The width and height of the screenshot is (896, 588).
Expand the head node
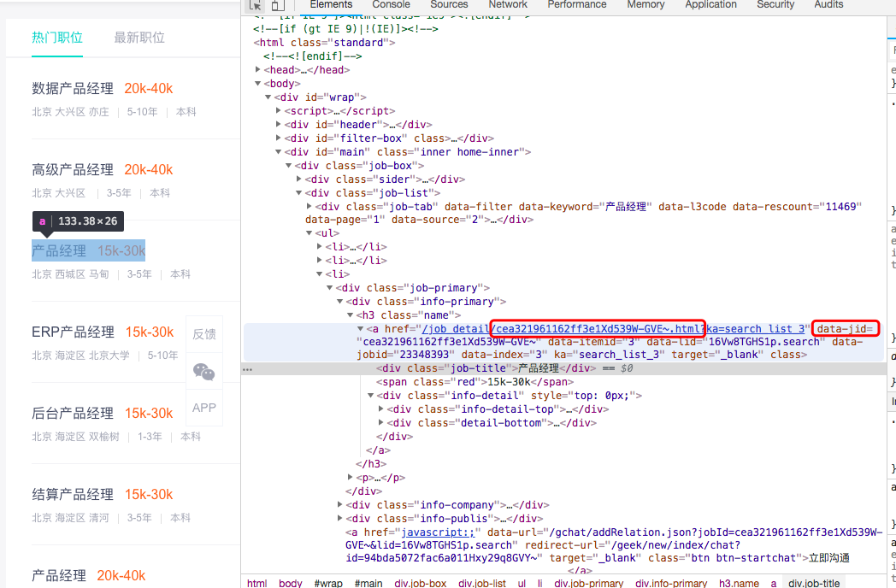(x=258, y=70)
